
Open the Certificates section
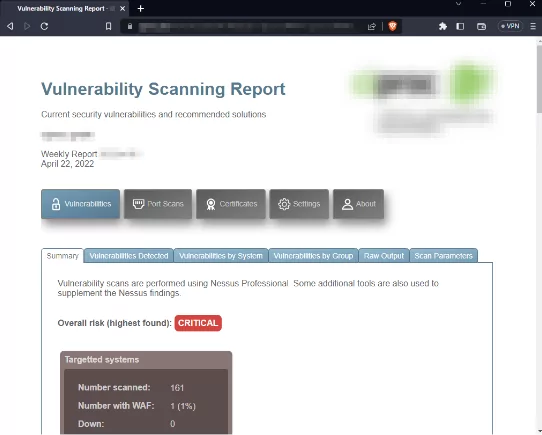[x=231, y=204]
